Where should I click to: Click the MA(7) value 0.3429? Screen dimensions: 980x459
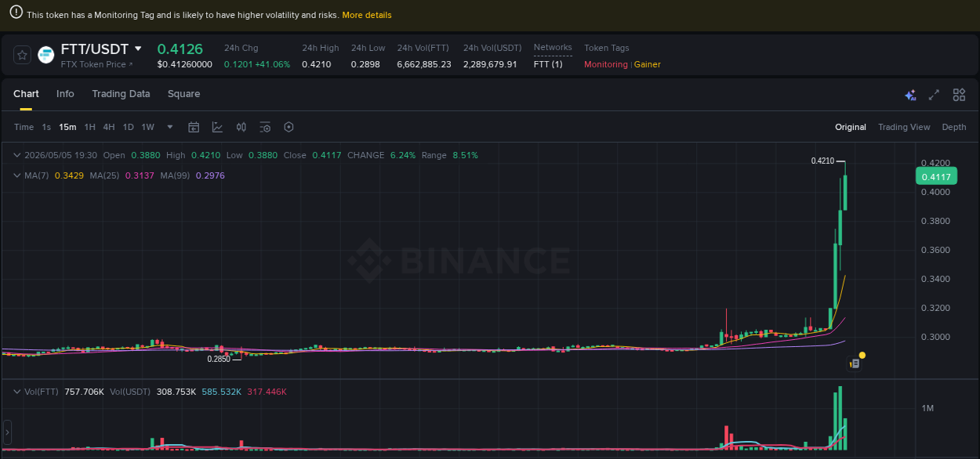click(x=69, y=175)
